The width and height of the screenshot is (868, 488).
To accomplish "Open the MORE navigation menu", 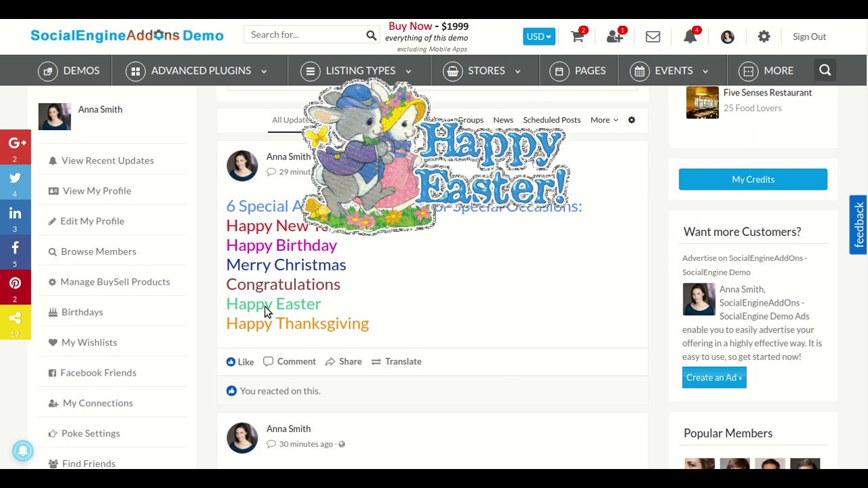I will coord(767,70).
